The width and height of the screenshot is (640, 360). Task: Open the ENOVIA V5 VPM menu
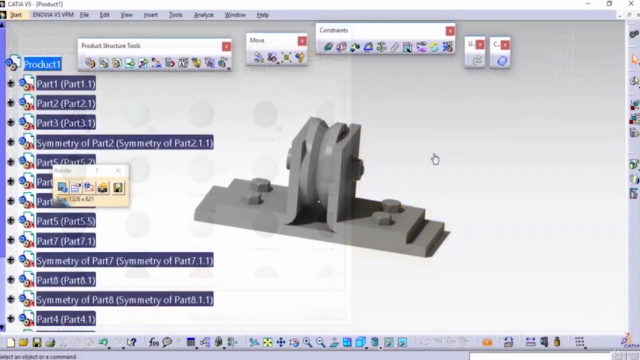click(x=53, y=15)
